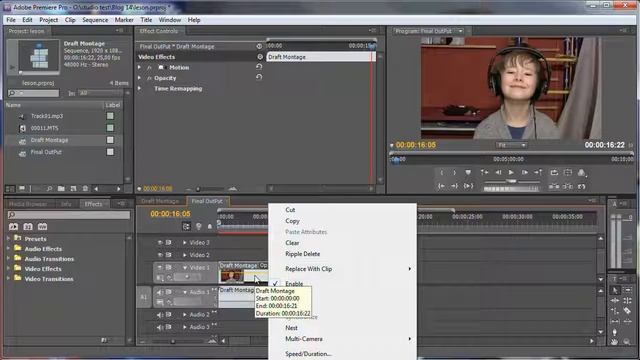Toggle Video 1 track output eye

pyautogui.click(x=160, y=268)
